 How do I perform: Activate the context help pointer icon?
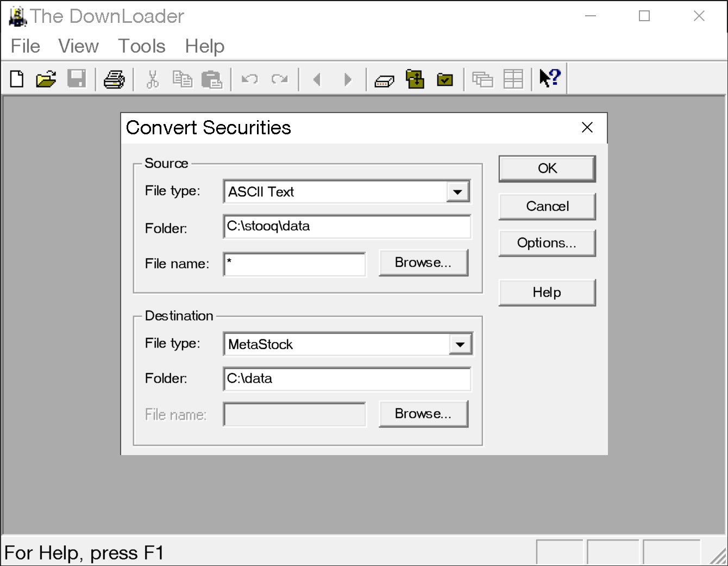pos(549,78)
